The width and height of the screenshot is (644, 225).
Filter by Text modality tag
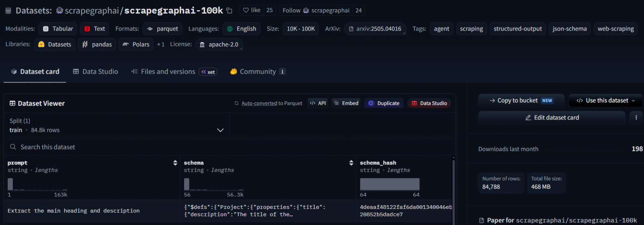tap(95, 28)
